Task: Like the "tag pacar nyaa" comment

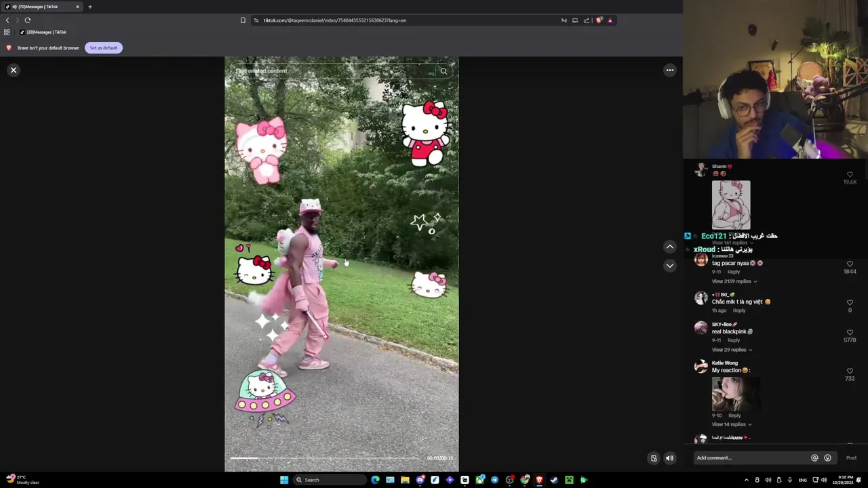Action: tap(850, 264)
